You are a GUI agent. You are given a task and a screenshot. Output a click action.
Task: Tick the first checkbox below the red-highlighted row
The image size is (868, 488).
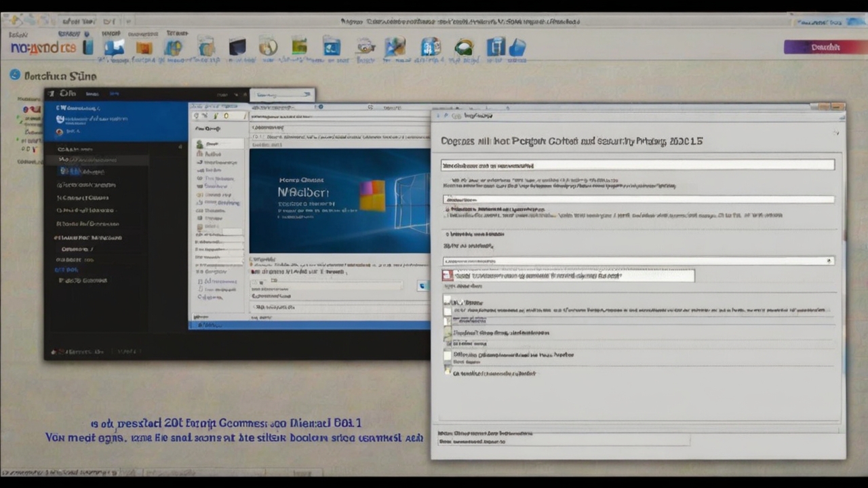pos(448,300)
